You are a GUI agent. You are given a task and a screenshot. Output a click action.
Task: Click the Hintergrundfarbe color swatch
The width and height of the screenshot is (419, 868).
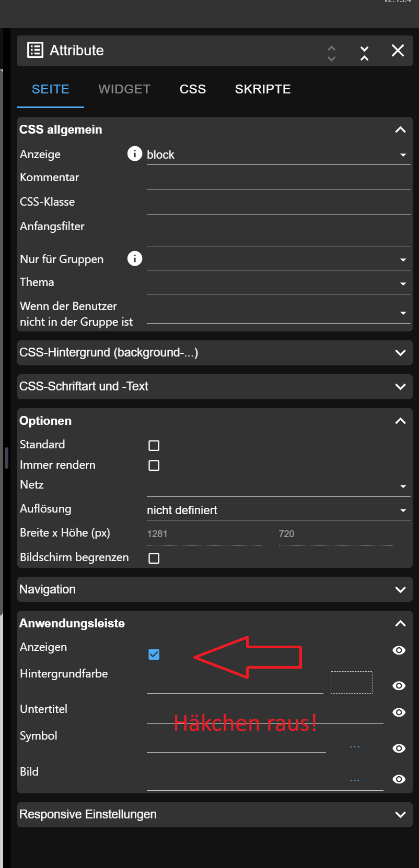pyautogui.click(x=352, y=682)
